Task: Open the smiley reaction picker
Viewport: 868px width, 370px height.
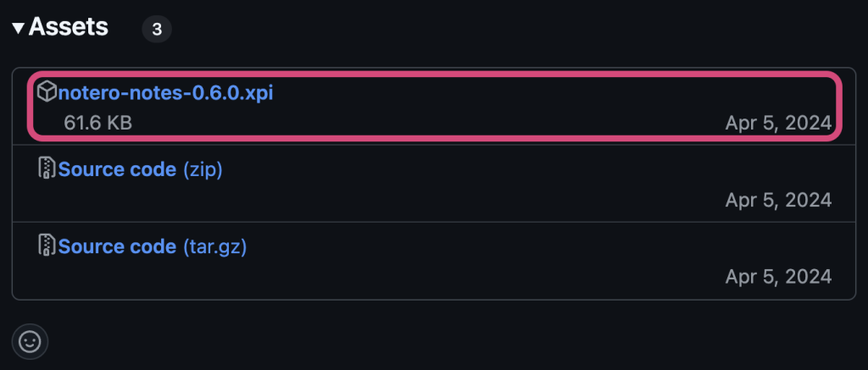Action: pyautogui.click(x=30, y=341)
